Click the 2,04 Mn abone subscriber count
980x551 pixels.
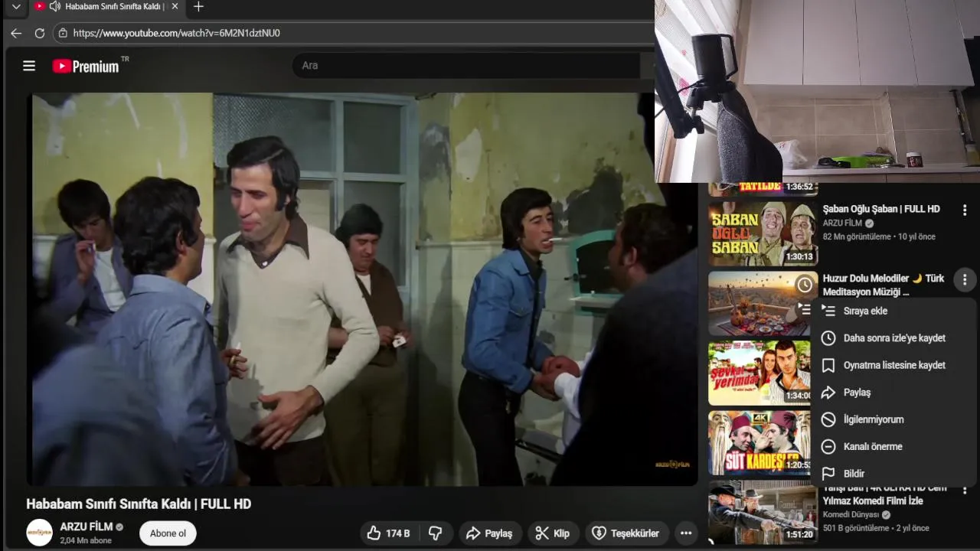coord(86,540)
